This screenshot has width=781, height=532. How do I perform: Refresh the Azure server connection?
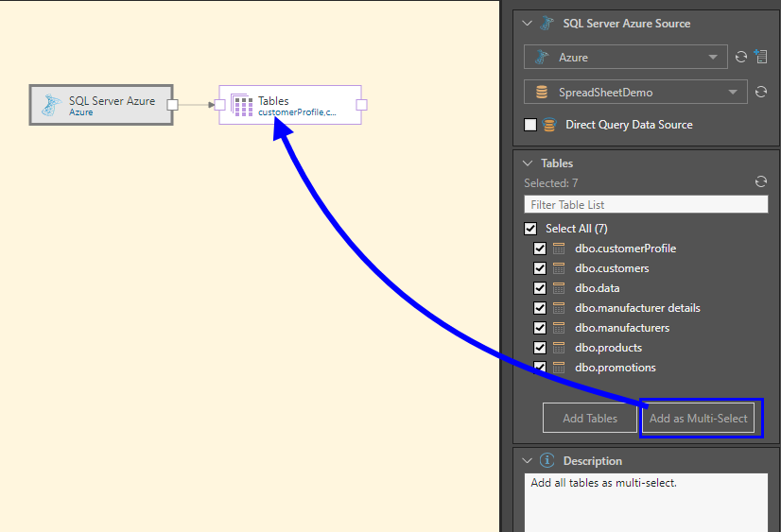[x=742, y=58]
